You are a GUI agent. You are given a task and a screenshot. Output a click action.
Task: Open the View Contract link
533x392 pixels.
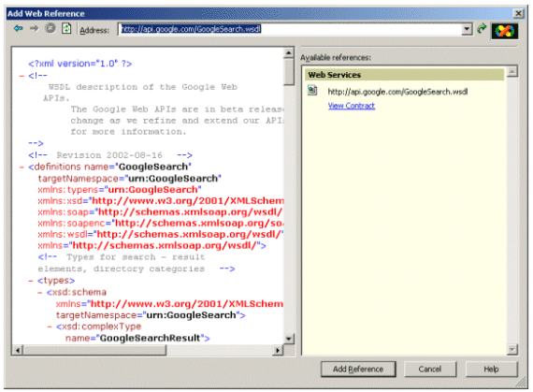point(352,106)
